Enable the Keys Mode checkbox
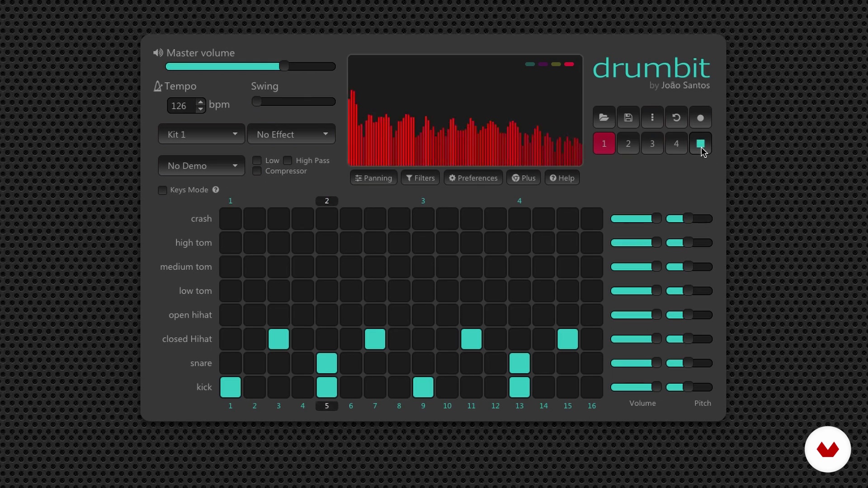 coord(162,190)
